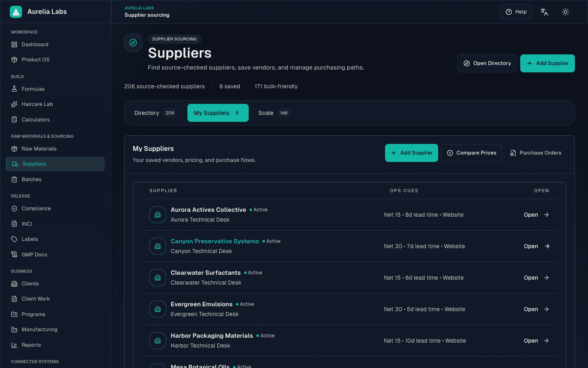
Task: Open Purchase Orders
Action: [x=536, y=153]
